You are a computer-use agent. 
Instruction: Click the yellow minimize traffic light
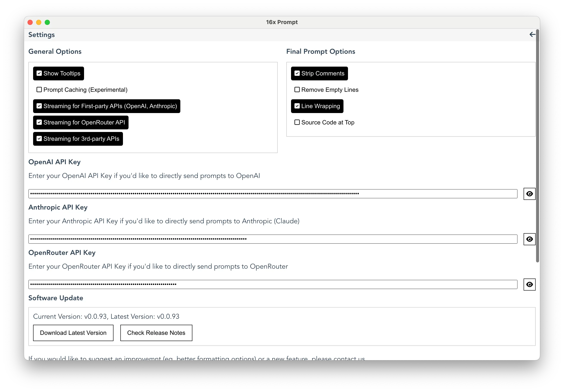click(38, 22)
